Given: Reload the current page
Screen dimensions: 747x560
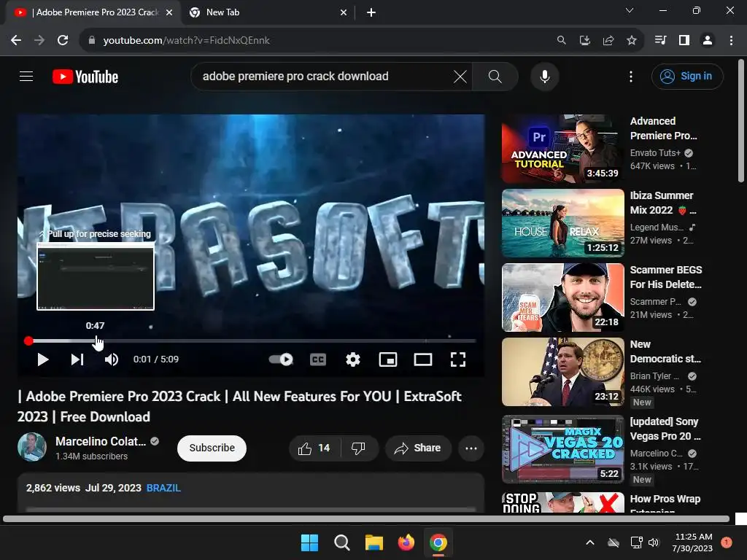Looking at the screenshot, I should click(x=63, y=41).
